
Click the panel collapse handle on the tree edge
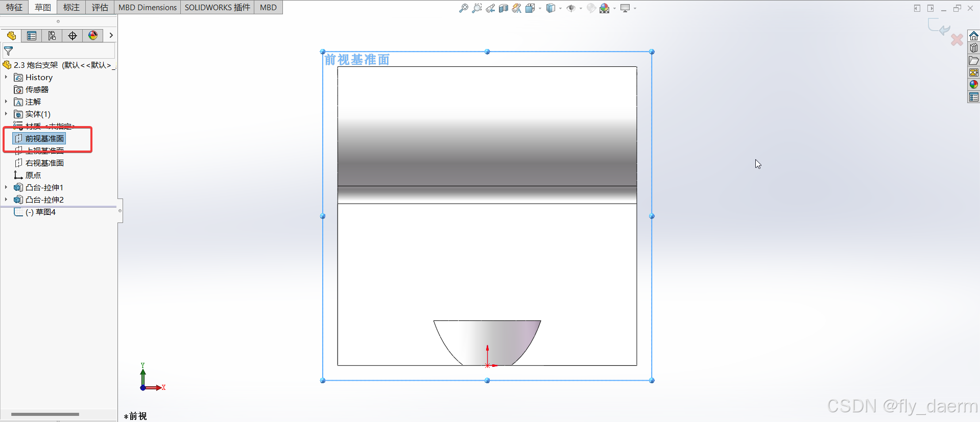click(x=120, y=211)
